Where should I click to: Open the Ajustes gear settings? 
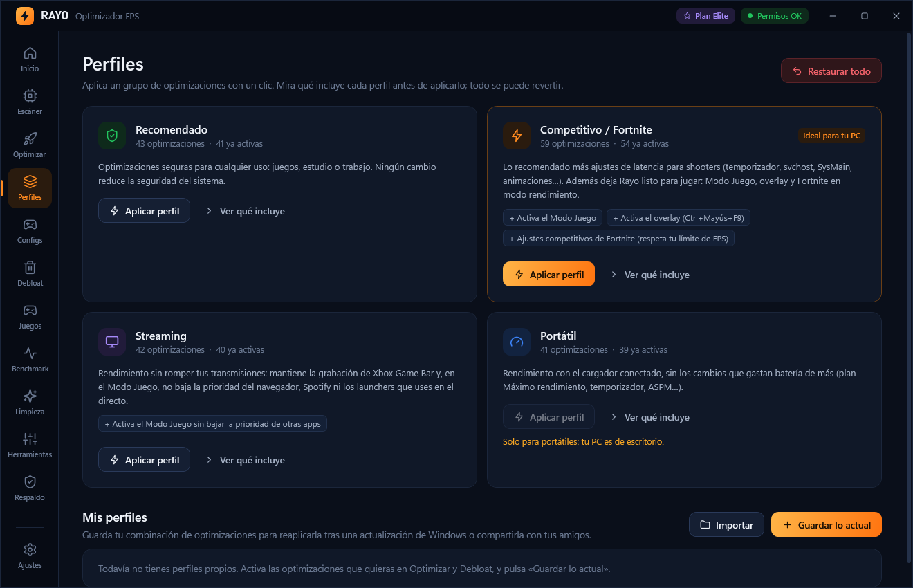pos(30,556)
